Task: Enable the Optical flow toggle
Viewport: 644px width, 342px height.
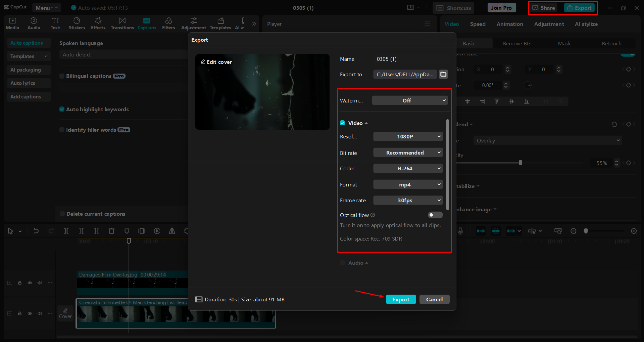Action: [435, 215]
